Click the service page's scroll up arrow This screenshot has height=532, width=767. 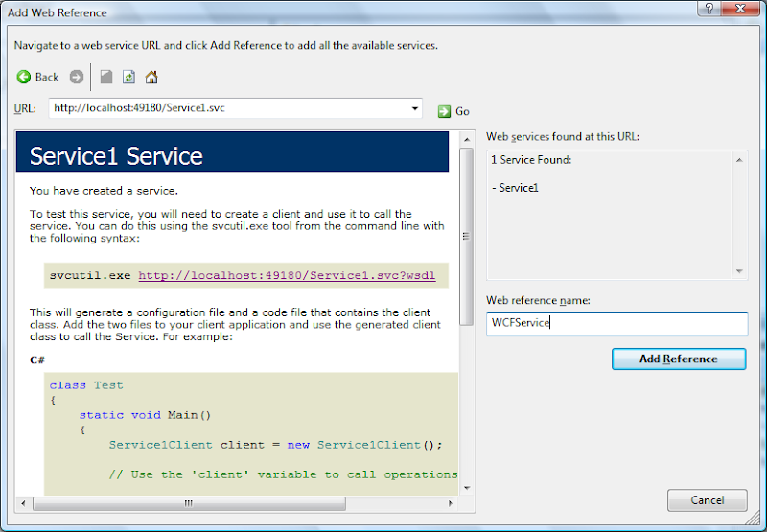click(467, 140)
